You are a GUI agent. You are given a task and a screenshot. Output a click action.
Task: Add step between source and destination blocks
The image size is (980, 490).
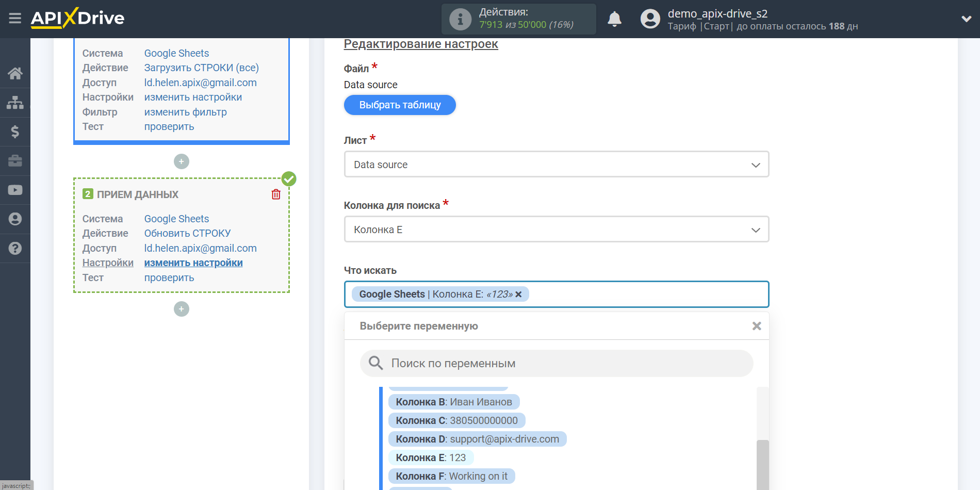click(182, 161)
